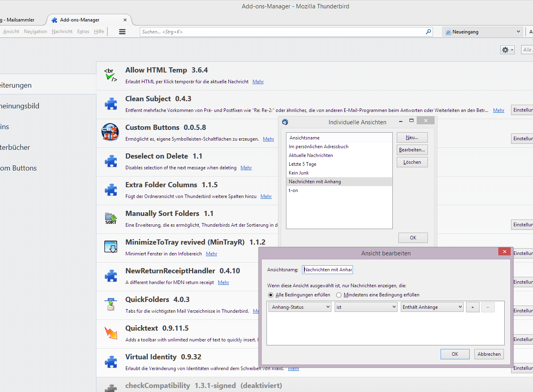Image resolution: width=533 pixels, height=392 pixels.
Task: Click the hamburger app menu icon
Action: (x=122, y=32)
